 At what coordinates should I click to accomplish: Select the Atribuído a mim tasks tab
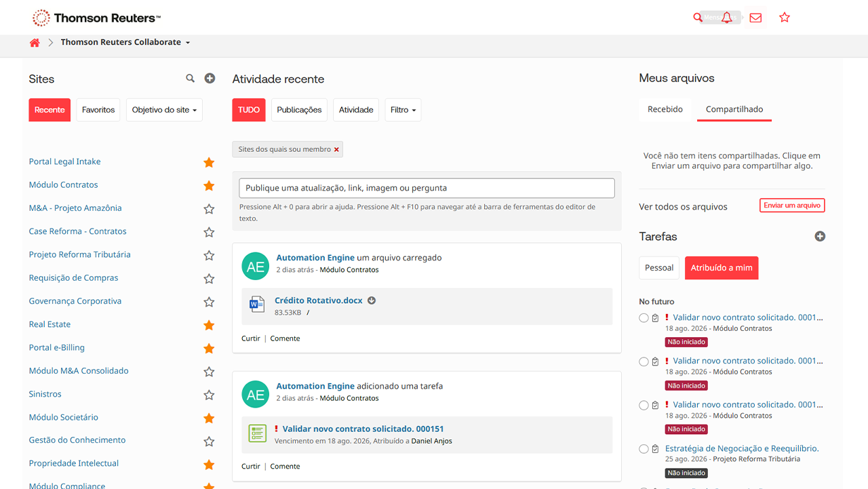722,268
